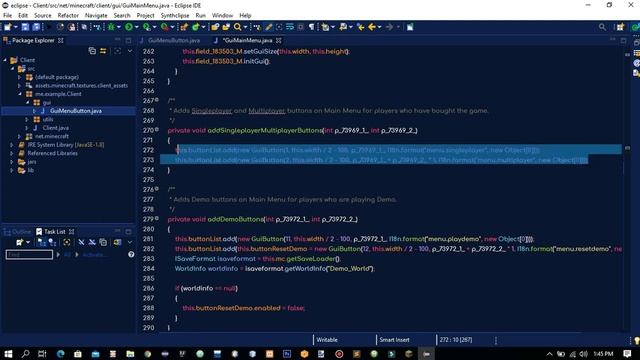Expand the JRE System Library node
This screenshot has width=640, height=360.
(11, 145)
